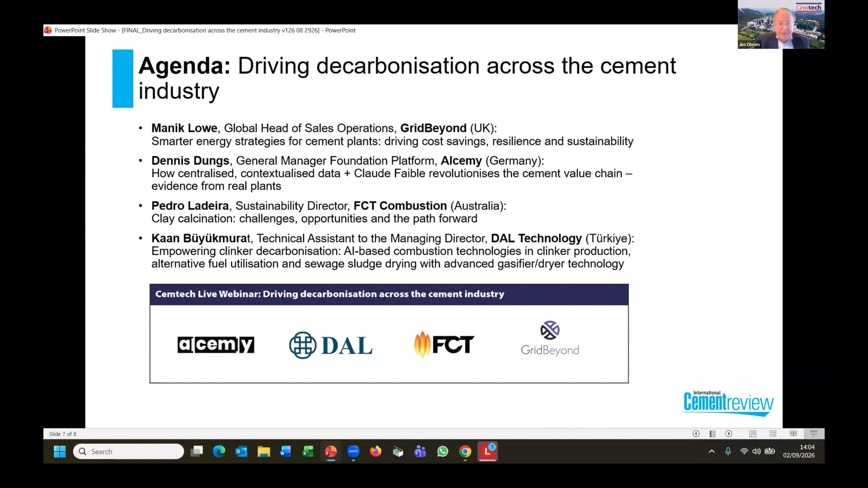
Task: Click the 'Kaan Büyükmurat' speaker name
Action: tap(201, 239)
